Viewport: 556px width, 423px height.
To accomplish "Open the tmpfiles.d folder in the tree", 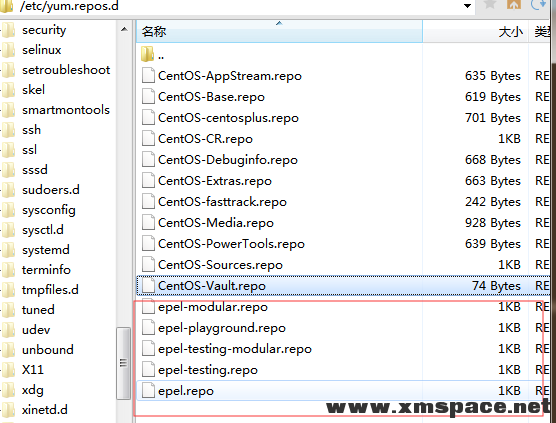I will click(x=50, y=290).
